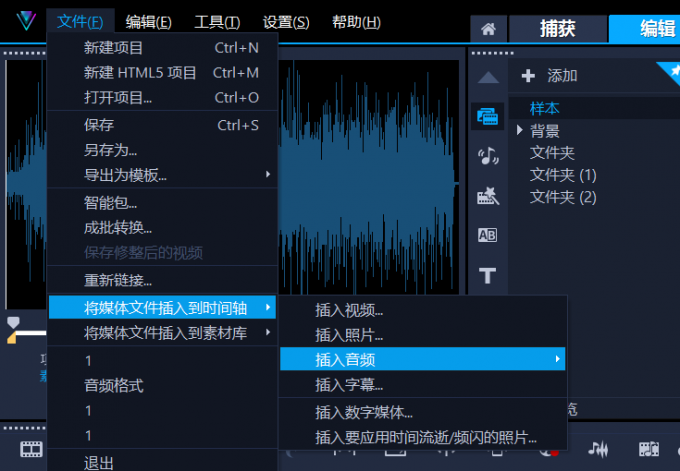Screen dimensions: 680x471
Task: Select 文件夹 (2) in library tree
Action: [x=563, y=197]
